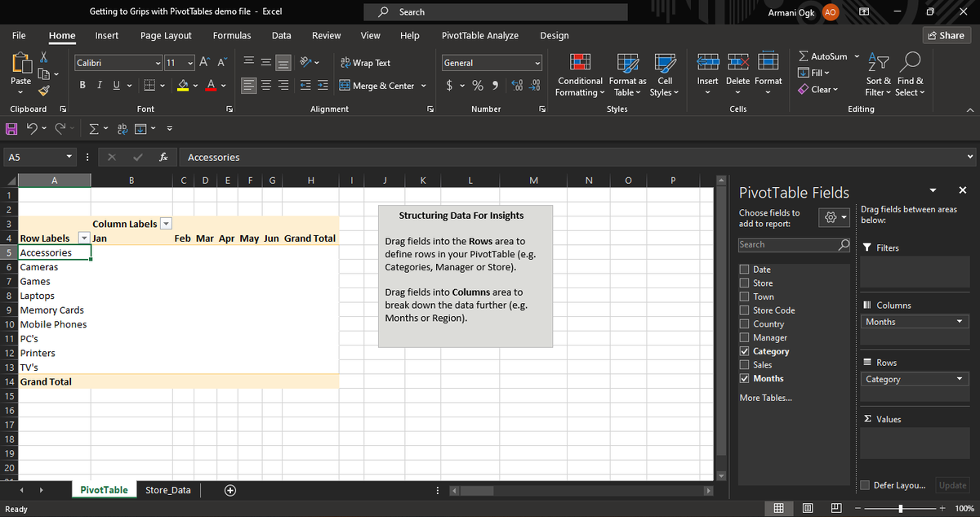Open the Name Box dropdown arrow
Screen dimensions: 980x517
tap(69, 158)
